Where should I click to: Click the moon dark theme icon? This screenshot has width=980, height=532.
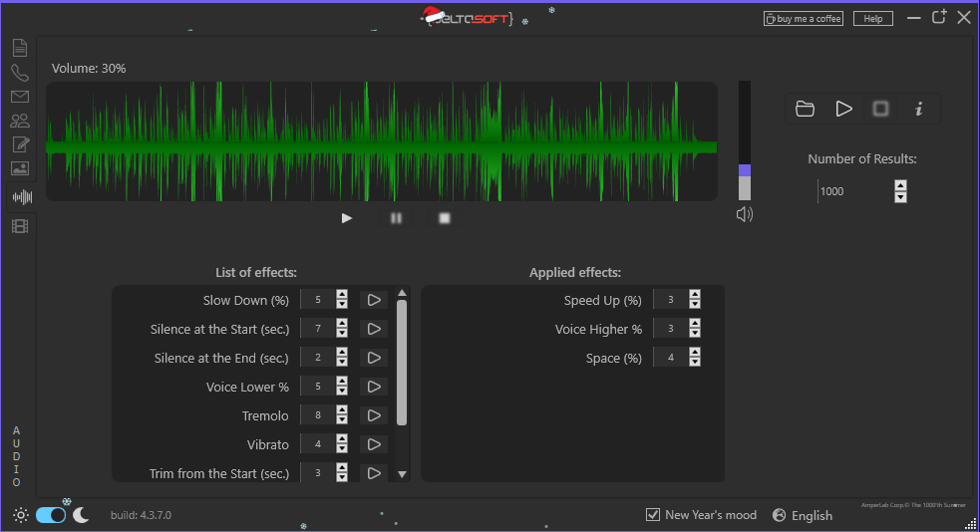[81, 515]
